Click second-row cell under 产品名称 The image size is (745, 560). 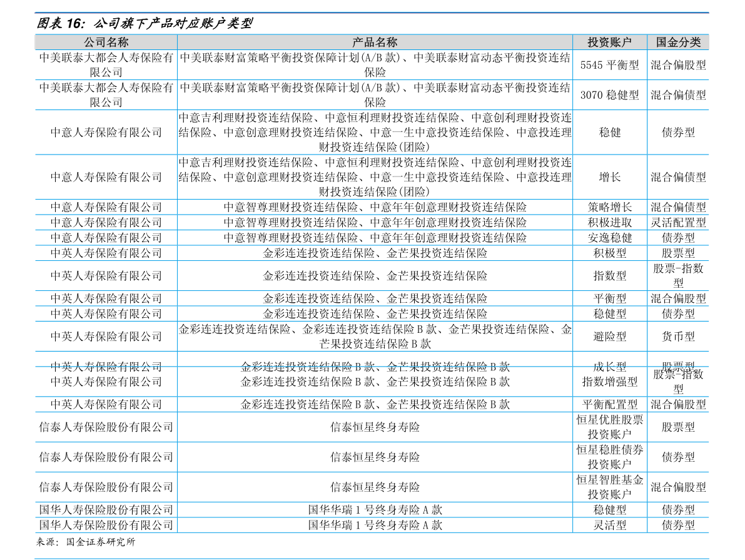(375, 95)
